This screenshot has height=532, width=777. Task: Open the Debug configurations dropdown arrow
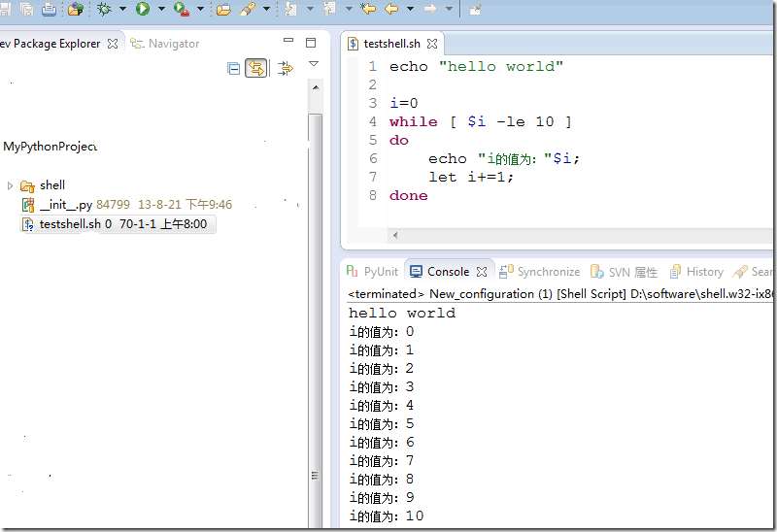122,9
